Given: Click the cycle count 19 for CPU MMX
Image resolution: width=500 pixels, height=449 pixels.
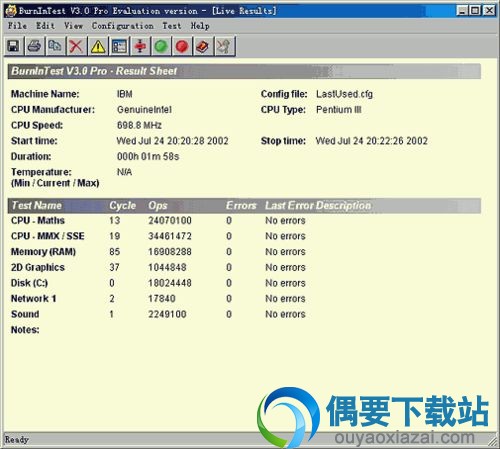Looking at the screenshot, I should (x=115, y=236).
